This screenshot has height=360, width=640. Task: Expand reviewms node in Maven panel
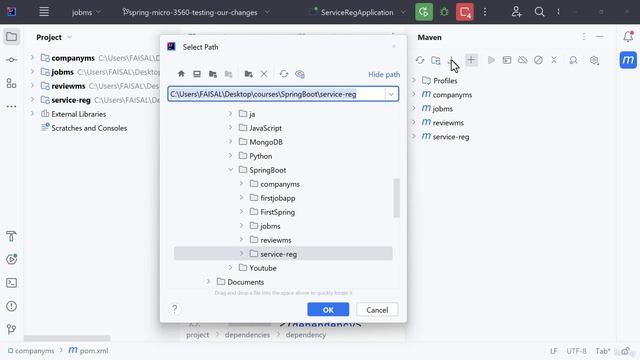[x=414, y=122]
